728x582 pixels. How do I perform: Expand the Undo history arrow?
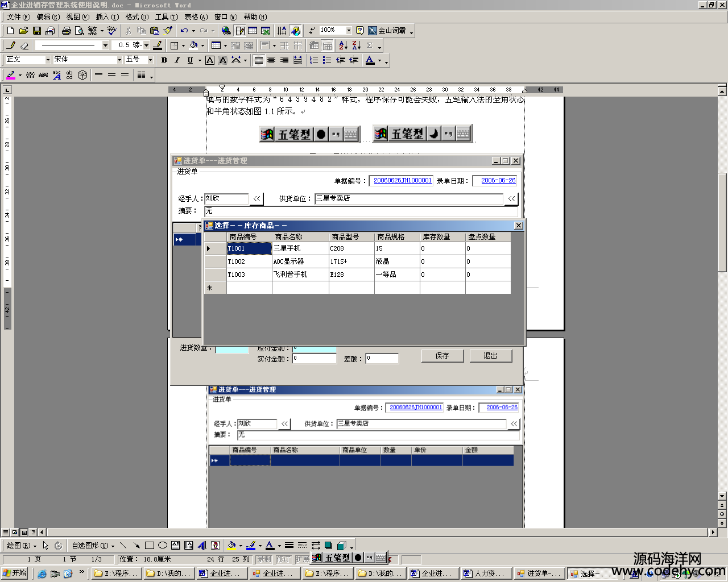[x=193, y=31]
